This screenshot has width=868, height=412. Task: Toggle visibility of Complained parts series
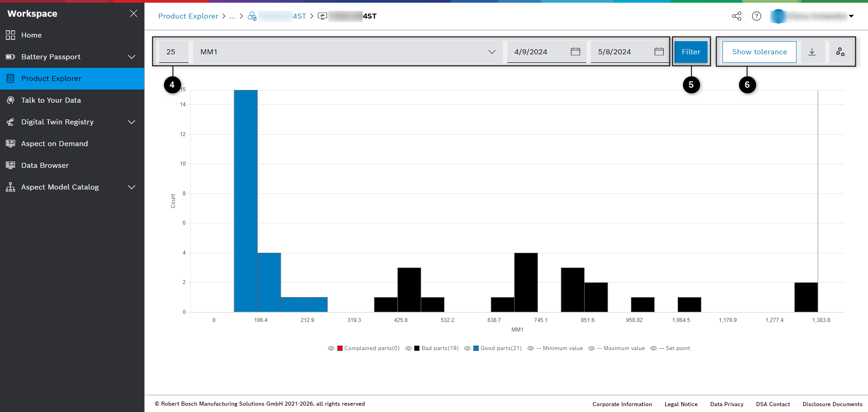click(331, 348)
